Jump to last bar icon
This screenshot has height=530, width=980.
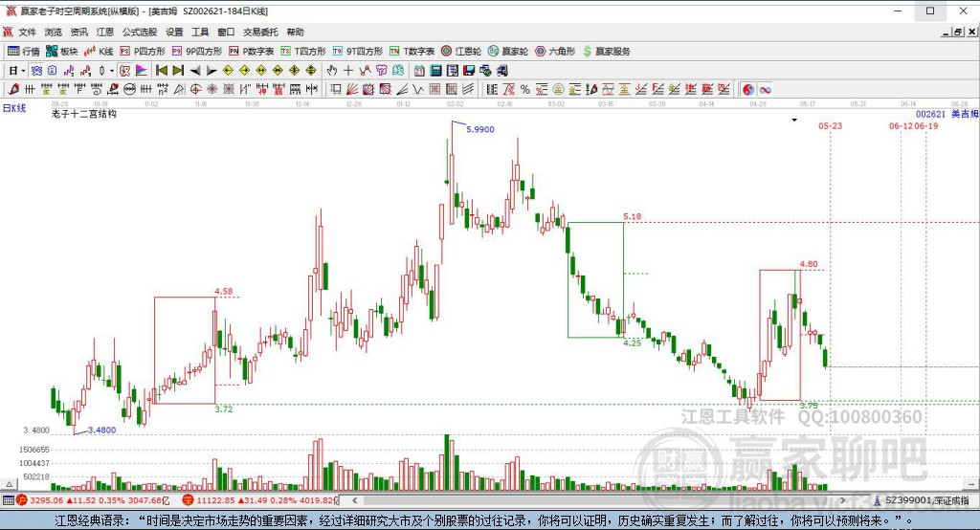point(178,71)
